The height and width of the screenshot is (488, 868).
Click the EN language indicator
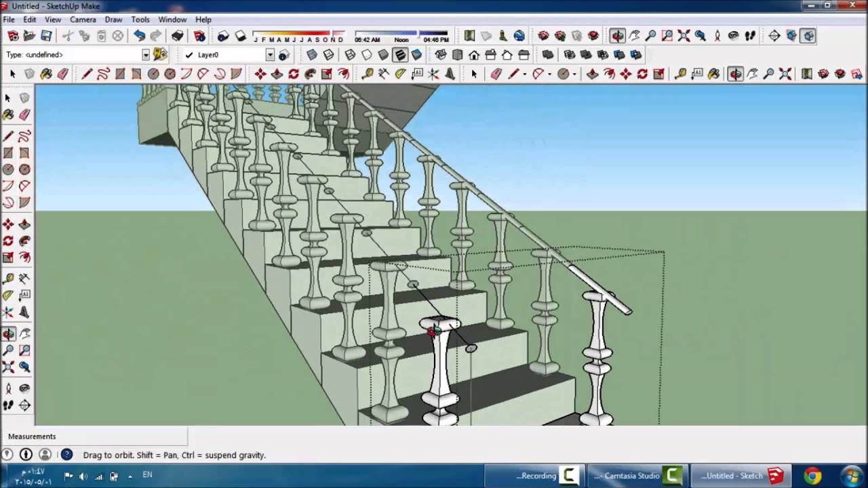(x=147, y=475)
